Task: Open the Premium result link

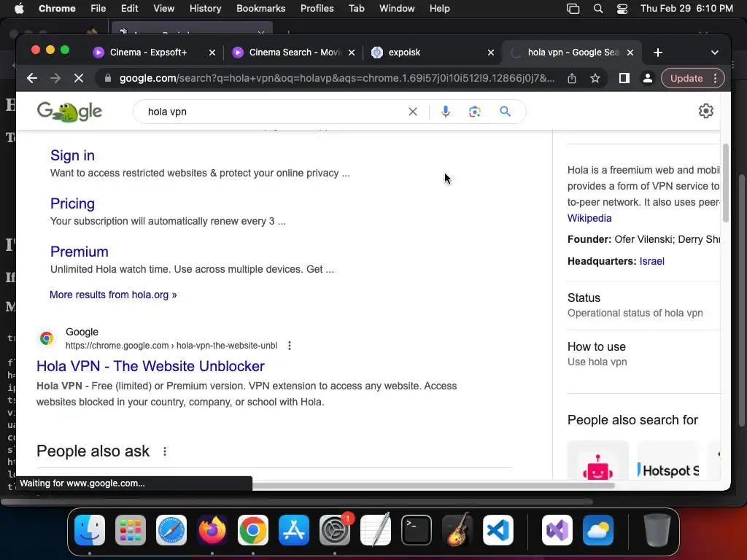Action: (79, 252)
